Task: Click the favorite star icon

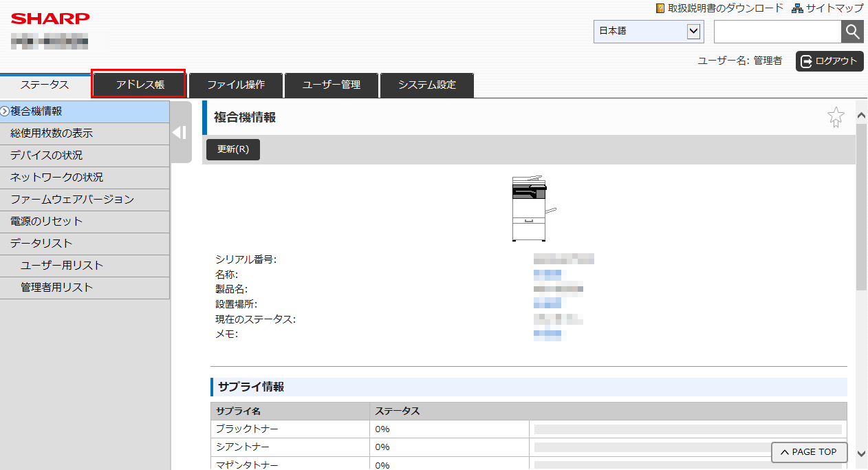Action: click(x=836, y=117)
